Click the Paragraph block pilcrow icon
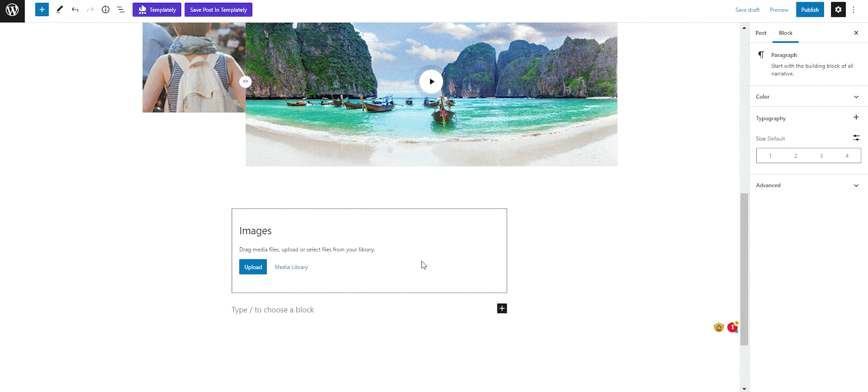Screen dimensions: 868x392 click(761, 55)
